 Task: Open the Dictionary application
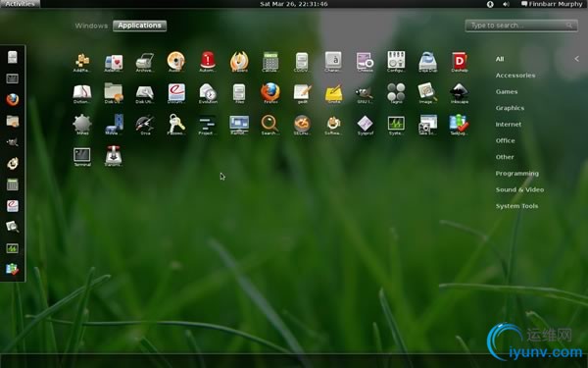pos(82,93)
